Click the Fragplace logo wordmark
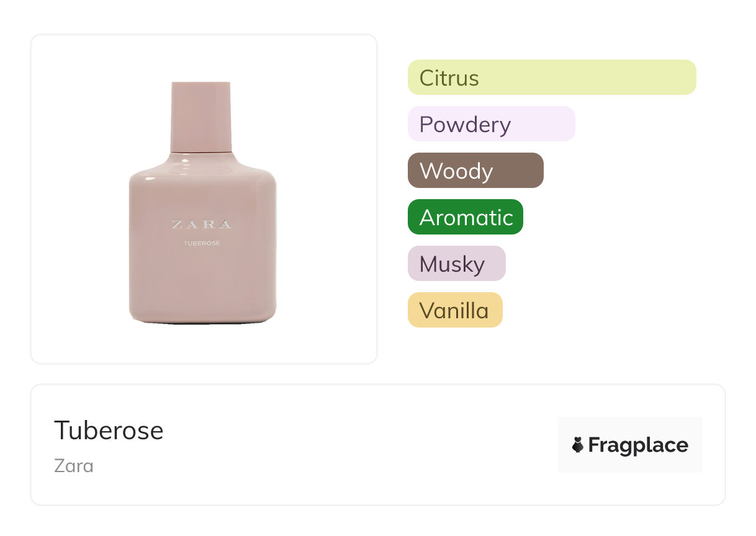756x536 pixels. click(637, 445)
